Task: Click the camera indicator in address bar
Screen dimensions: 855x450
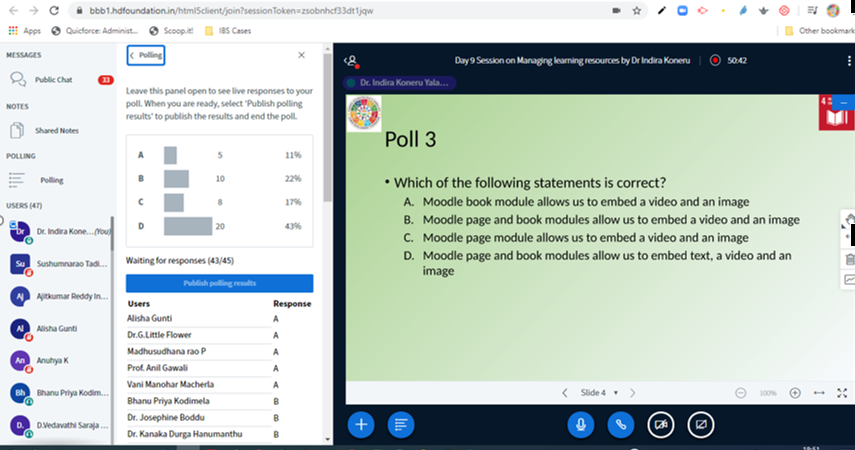Action: click(x=616, y=10)
